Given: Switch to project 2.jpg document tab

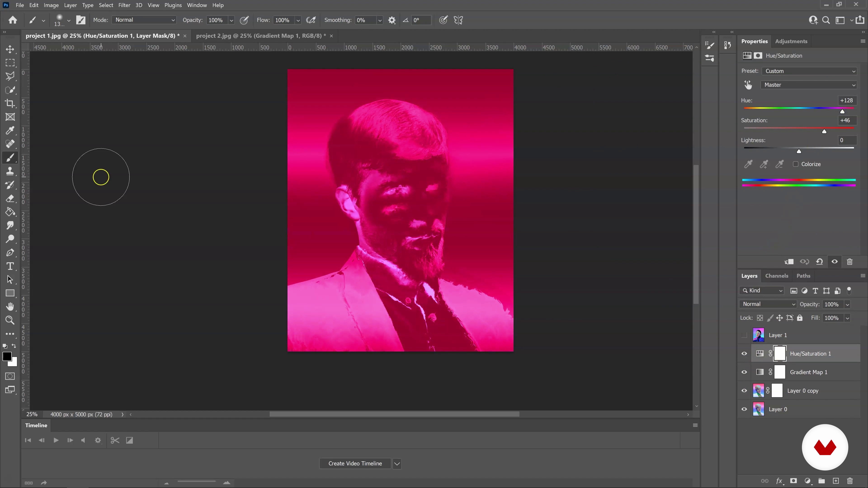Looking at the screenshot, I should (x=260, y=36).
